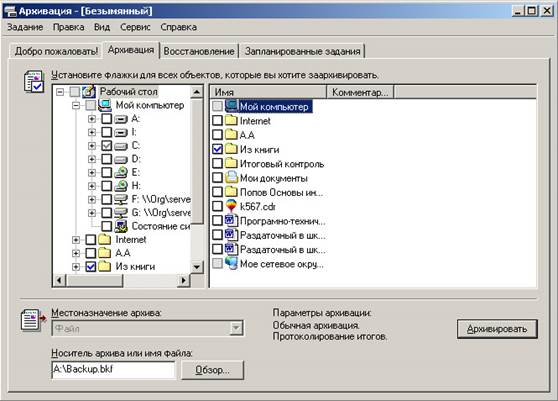
Task: Click the k567.cdr CorelDraw file icon
Action: tap(231, 206)
